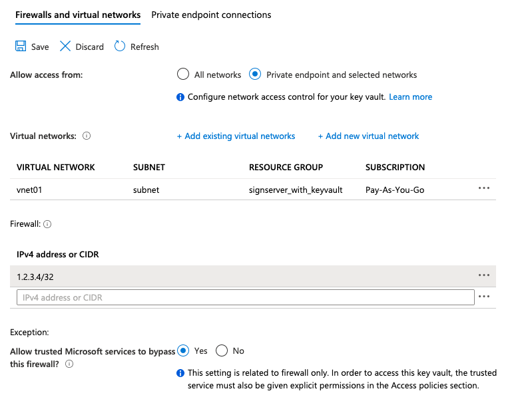Click info icon after 'this firewall?' text
532x409 pixels.
pos(69,364)
